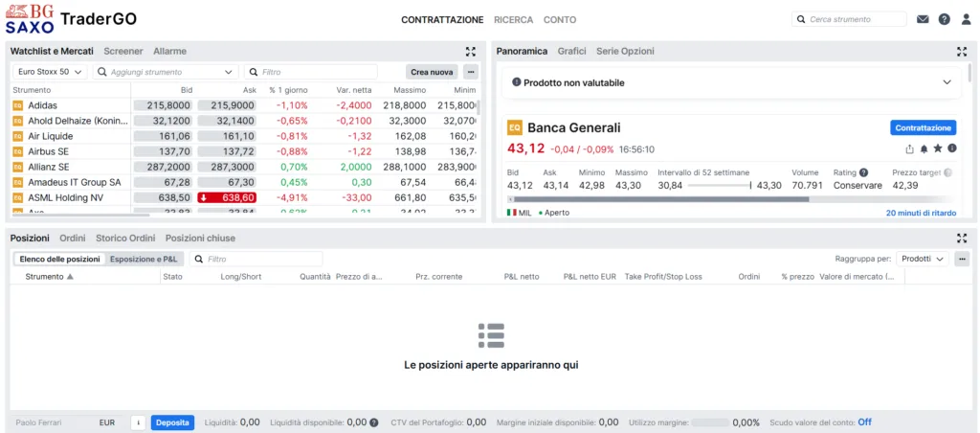The height and width of the screenshot is (433, 980).
Task: Click the watchlist Filtro input field
Action: tap(311, 72)
